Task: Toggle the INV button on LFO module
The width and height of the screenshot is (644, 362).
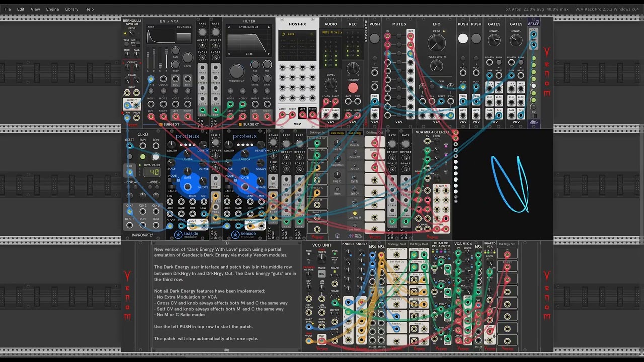Action: tap(432, 86)
